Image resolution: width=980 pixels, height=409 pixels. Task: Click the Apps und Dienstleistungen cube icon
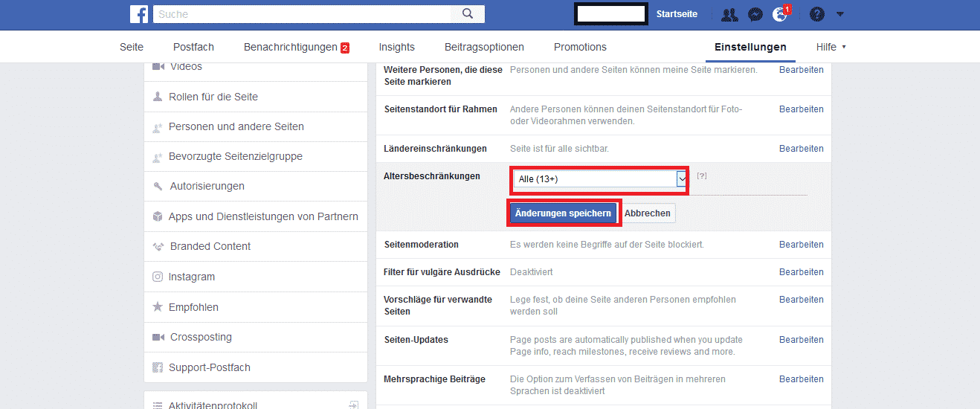(x=158, y=216)
